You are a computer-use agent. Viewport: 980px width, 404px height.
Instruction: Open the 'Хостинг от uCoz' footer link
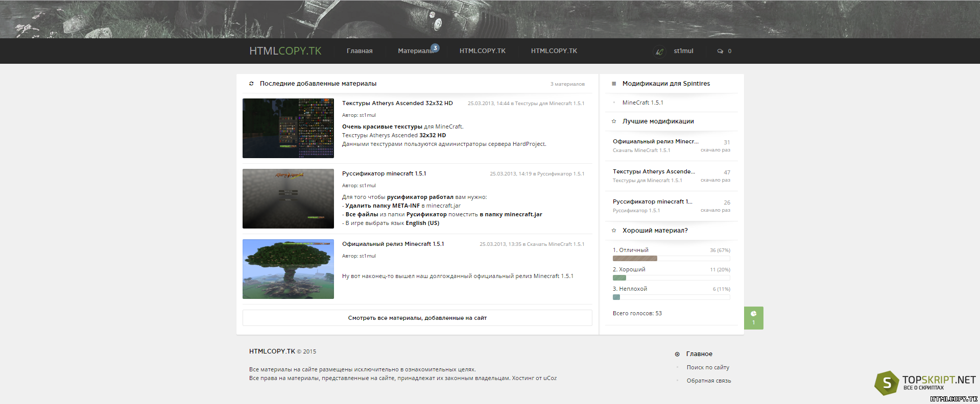535,378
